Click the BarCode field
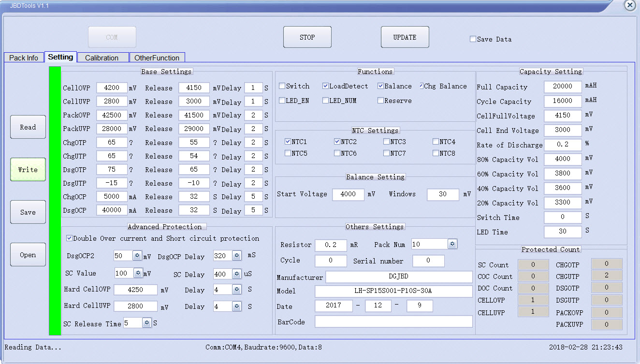640x364 pixels. (x=393, y=321)
